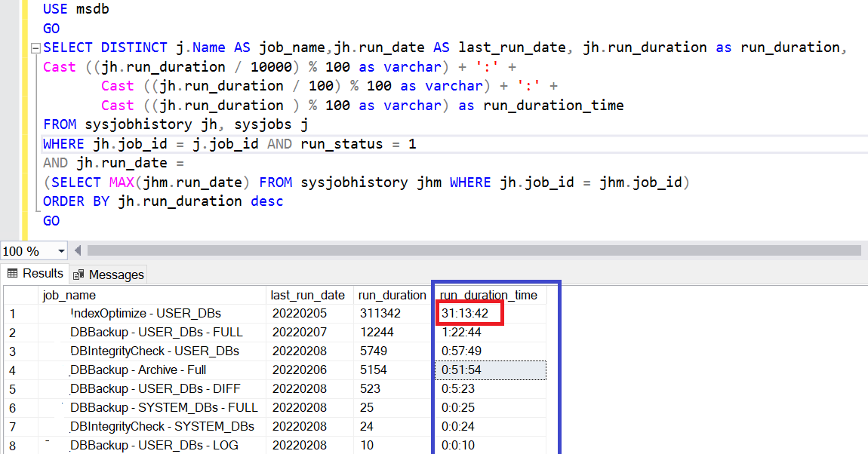
Task: Click the Messages tab icon
Action: [78, 275]
